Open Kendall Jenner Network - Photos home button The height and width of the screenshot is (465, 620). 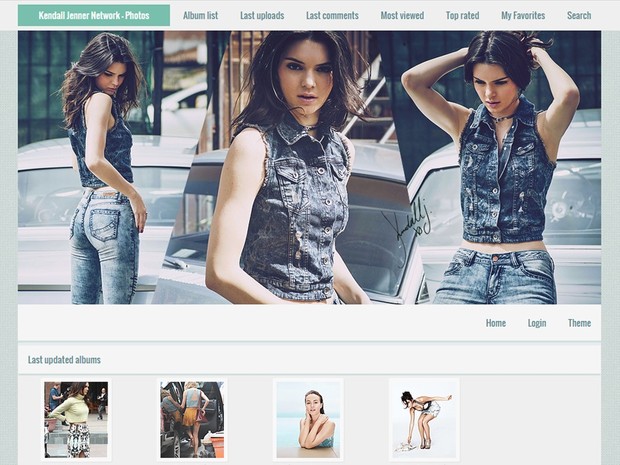tap(94, 15)
